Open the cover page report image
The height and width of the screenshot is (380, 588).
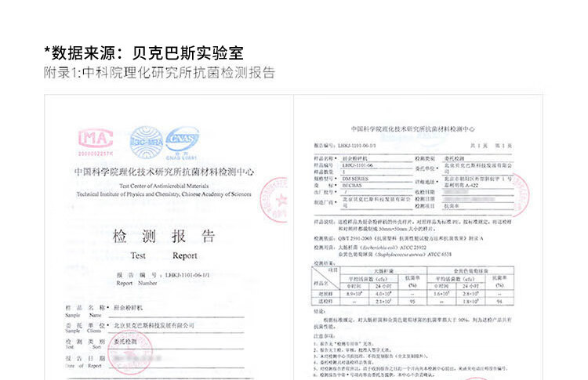(x=169, y=237)
